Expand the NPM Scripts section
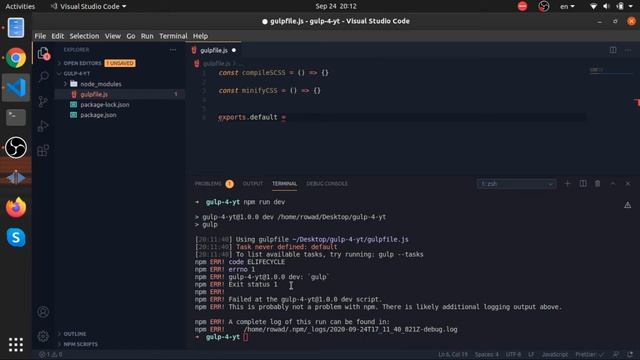 tap(80, 344)
